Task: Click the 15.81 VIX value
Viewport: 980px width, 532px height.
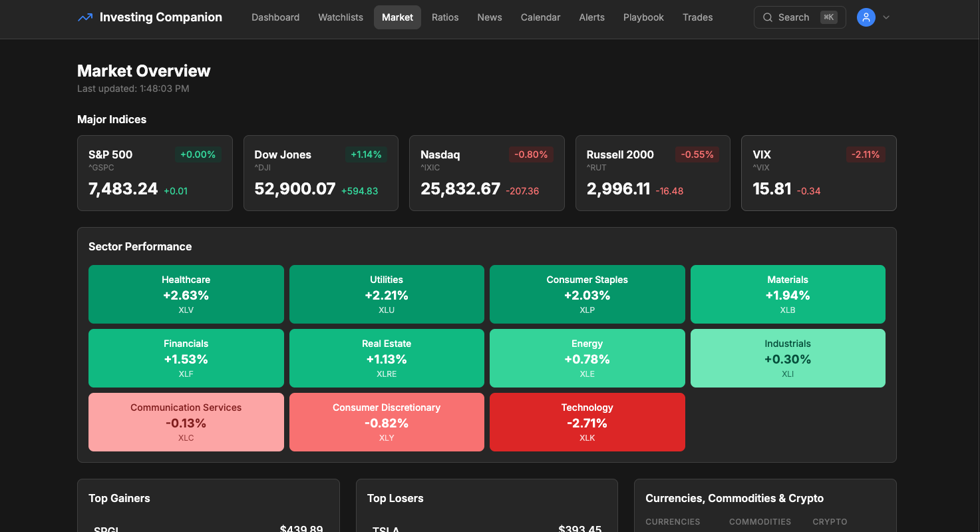Action: (x=772, y=189)
